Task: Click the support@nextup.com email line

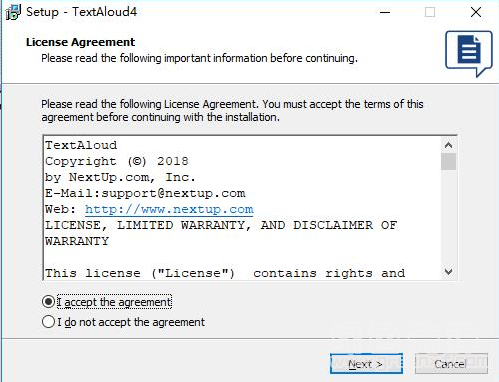Action: coord(145,193)
